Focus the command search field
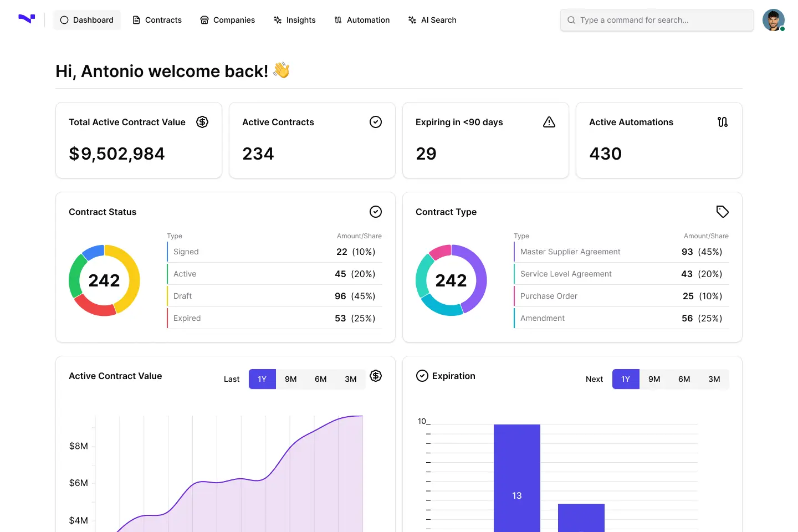Viewport: 798px width, 532px height. (x=657, y=20)
